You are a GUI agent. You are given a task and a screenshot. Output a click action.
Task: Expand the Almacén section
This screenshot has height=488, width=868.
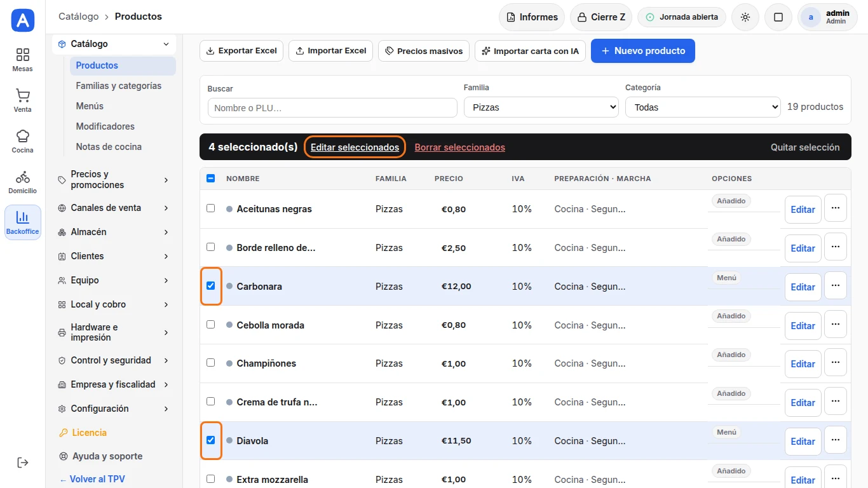[114, 232]
